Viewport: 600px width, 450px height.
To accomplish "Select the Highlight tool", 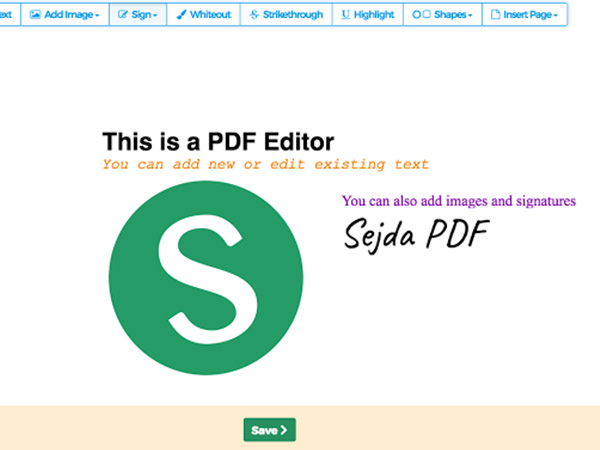I will [368, 15].
